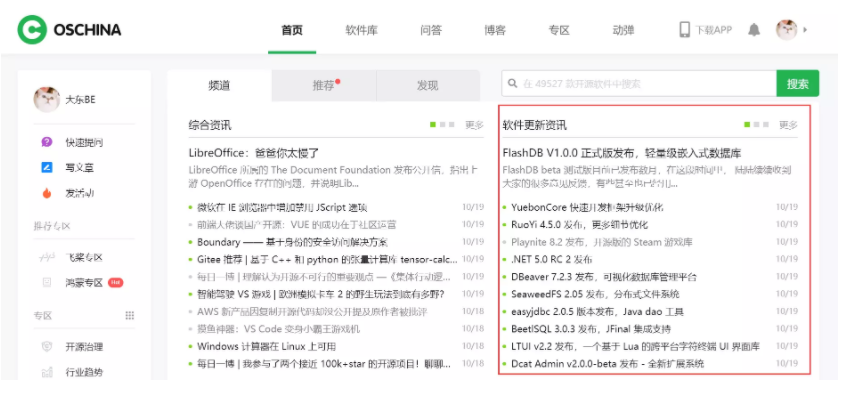The height and width of the screenshot is (408, 842).
Task: Open the 专区 grid icon
Action: [129, 315]
